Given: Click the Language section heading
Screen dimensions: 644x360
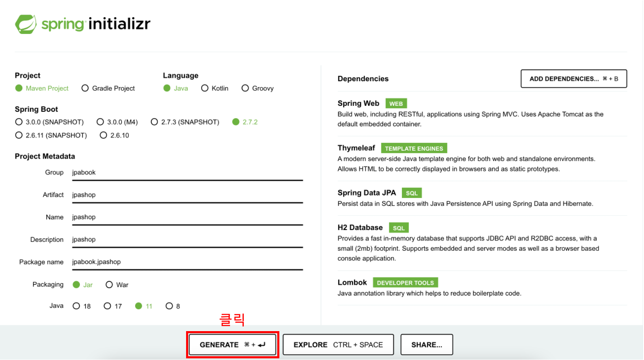Looking at the screenshot, I should 181,75.
